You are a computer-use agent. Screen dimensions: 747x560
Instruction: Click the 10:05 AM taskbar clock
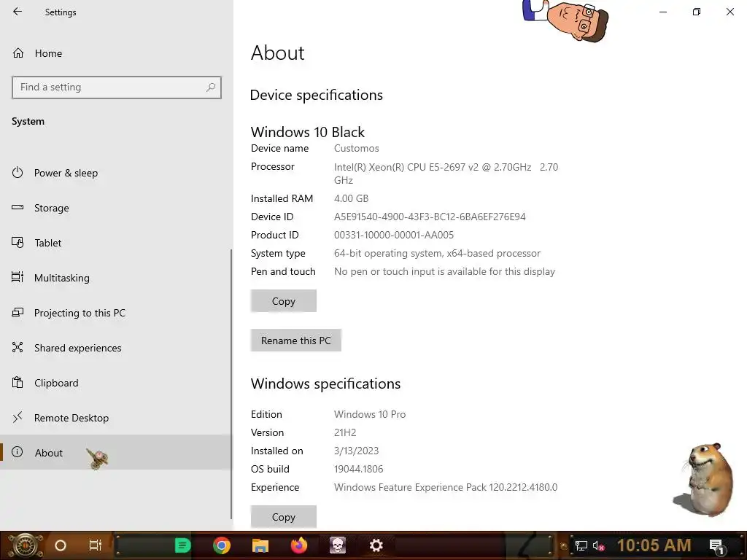click(654, 545)
